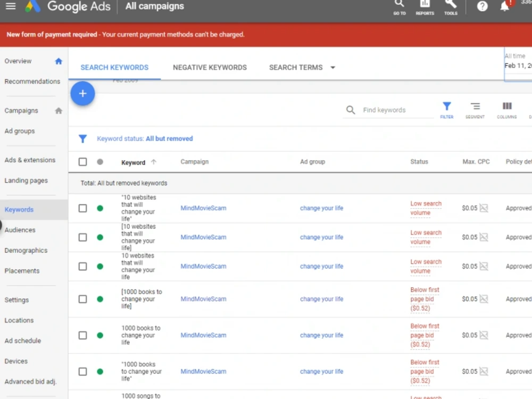Click the home icon next to Campaigns
The height and width of the screenshot is (399, 532).
click(59, 111)
